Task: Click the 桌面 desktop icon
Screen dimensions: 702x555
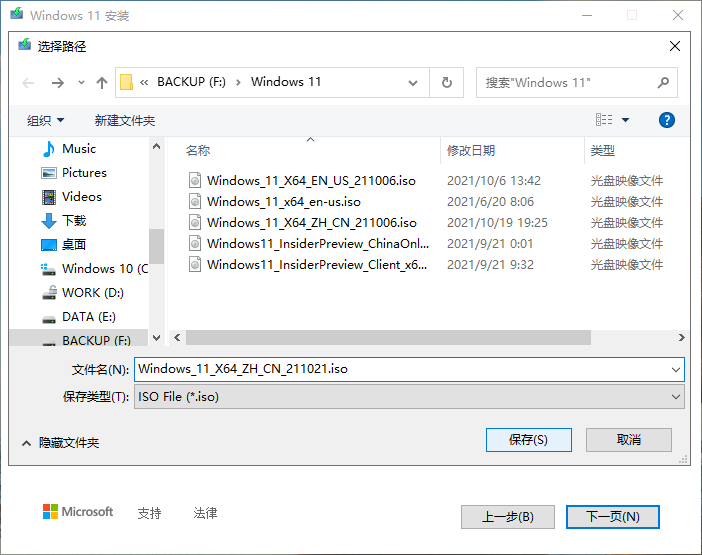Action: (x=49, y=245)
